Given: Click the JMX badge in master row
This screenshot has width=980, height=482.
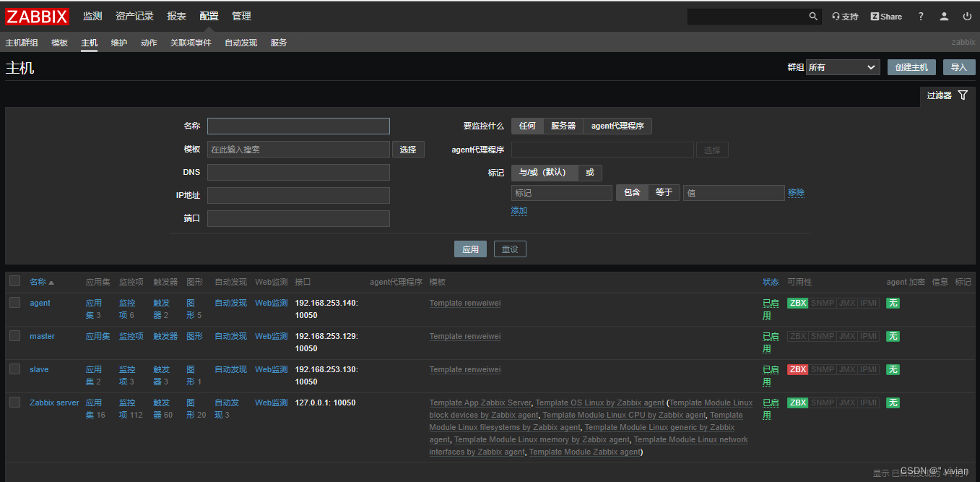Looking at the screenshot, I should (846, 337).
